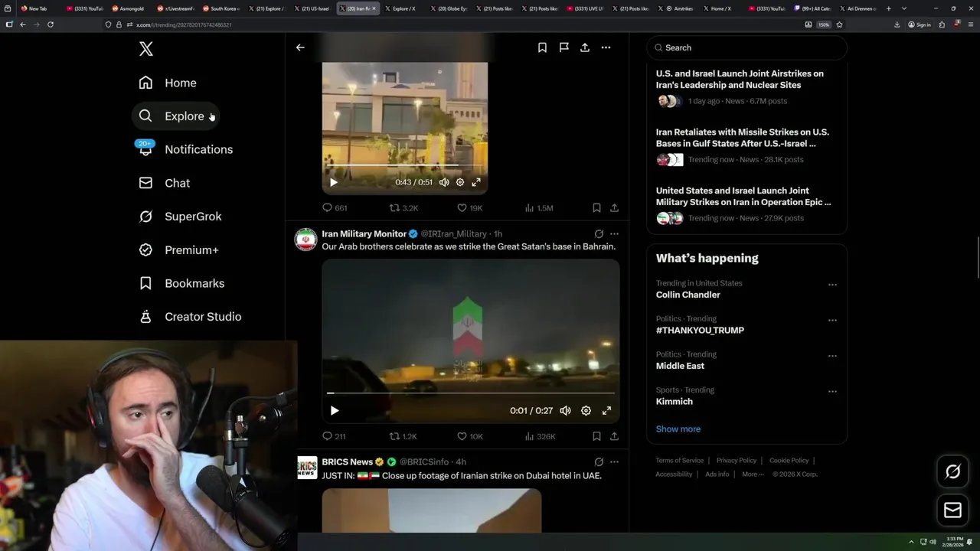Open the more options in the timeline header
980x551 pixels.
tap(606, 47)
